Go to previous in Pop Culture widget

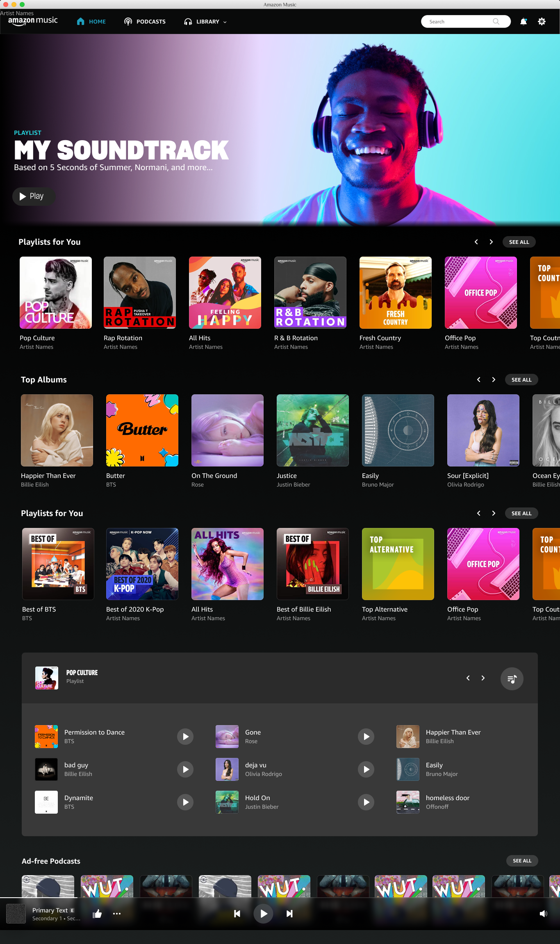click(x=468, y=678)
